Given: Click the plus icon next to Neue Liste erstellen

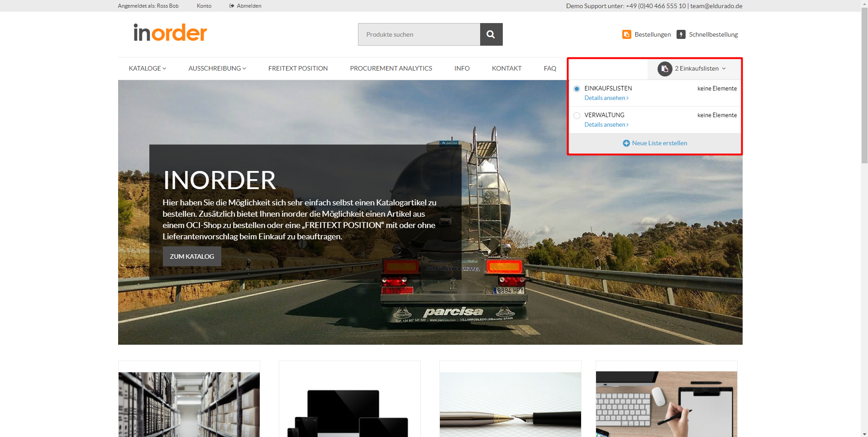Looking at the screenshot, I should click(626, 143).
